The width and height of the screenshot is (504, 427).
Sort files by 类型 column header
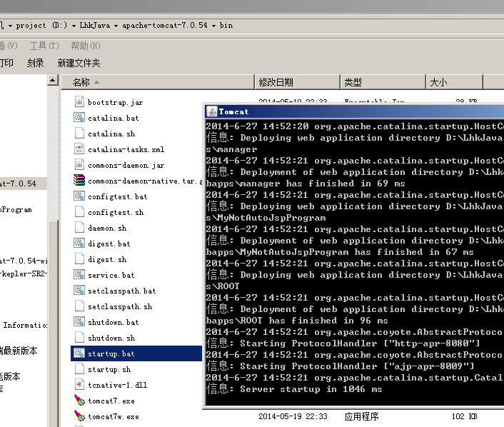(x=383, y=82)
